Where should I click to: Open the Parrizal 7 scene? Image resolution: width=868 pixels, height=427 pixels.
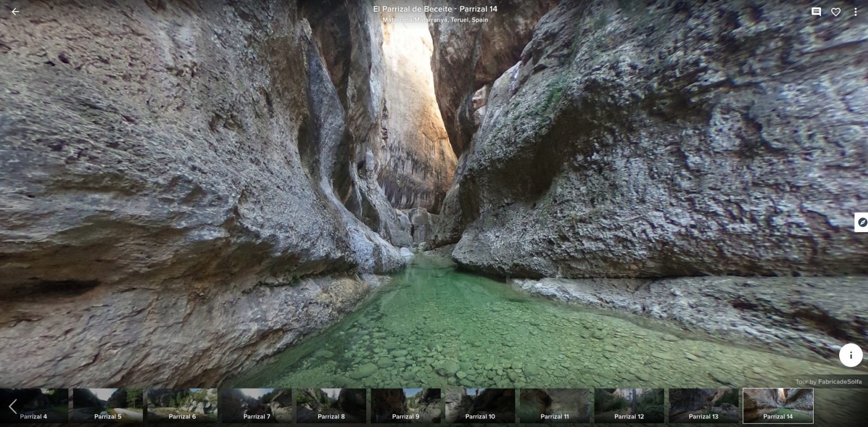tap(257, 406)
